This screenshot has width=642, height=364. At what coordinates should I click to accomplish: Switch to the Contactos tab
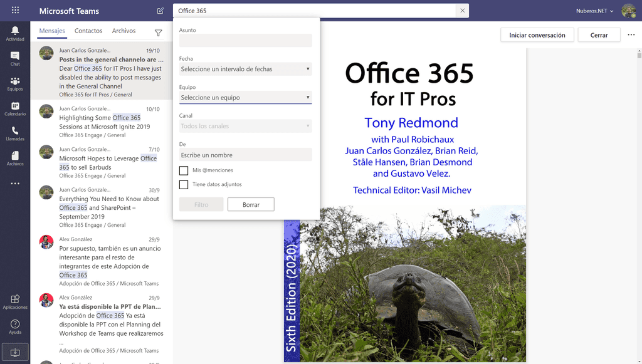click(x=88, y=31)
